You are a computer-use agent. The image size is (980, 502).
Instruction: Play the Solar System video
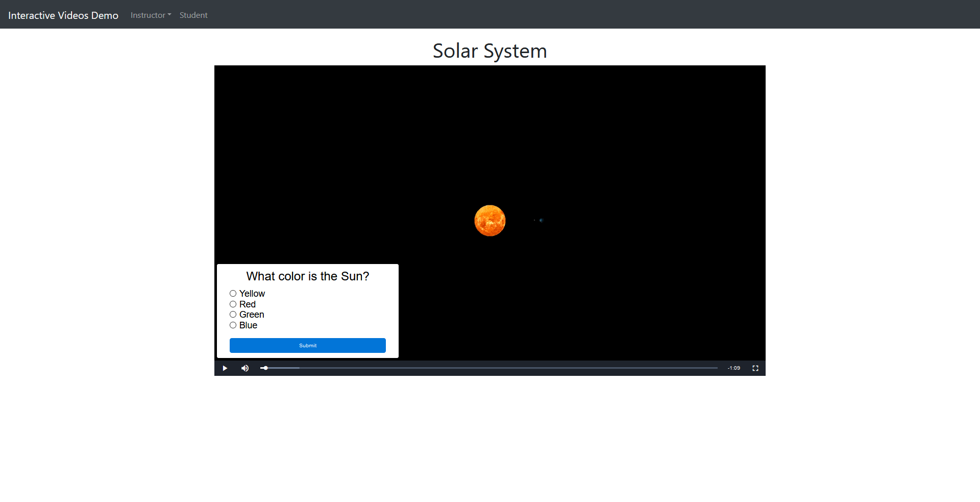coord(225,368)
